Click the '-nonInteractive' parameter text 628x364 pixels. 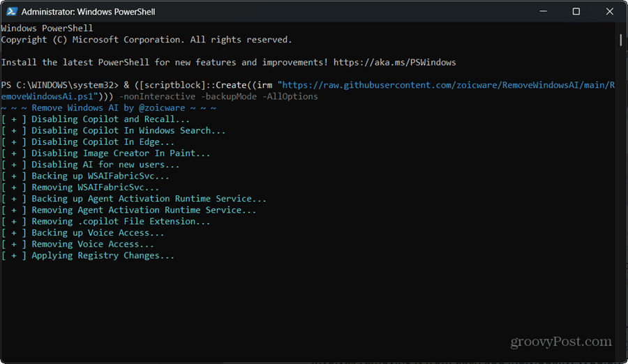point(158,96)
